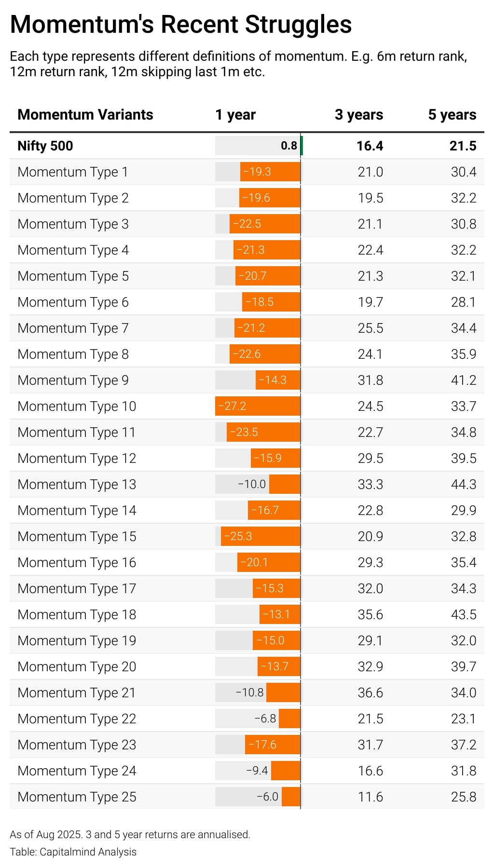Click the −25.3 bar for Momentum Type 15

261,536
